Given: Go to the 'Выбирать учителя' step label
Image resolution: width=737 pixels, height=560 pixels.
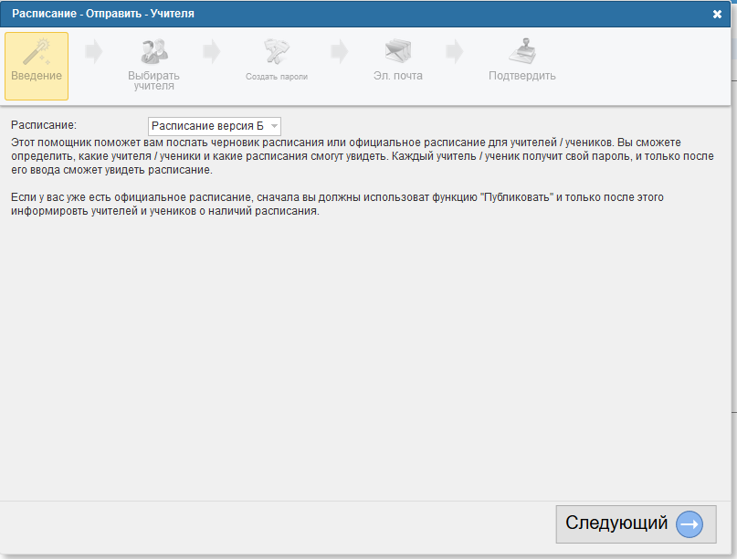Looking at the screenshot, I should (153, 80).
